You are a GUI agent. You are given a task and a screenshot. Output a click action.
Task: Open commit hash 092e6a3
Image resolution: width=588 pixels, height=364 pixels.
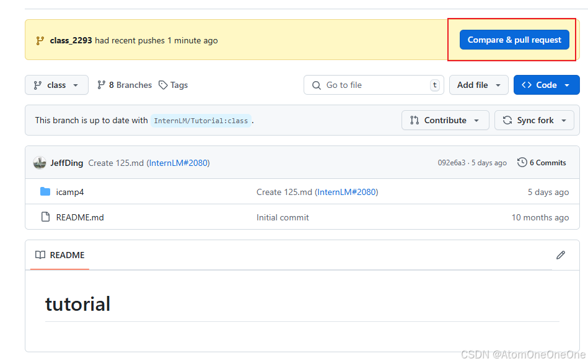pos(452,163)
